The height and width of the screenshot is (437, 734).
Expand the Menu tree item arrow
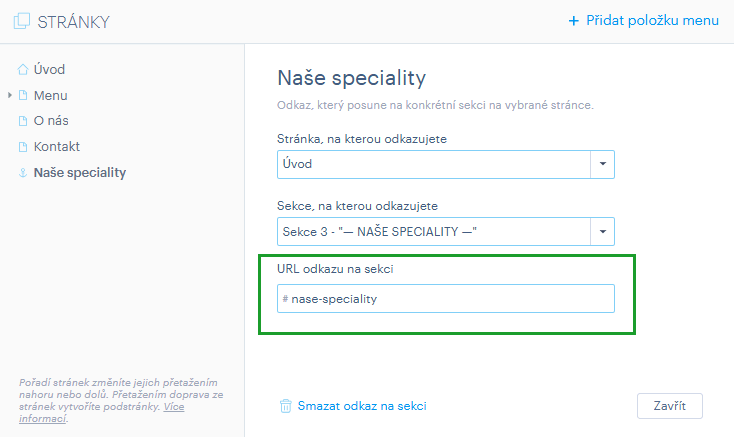point(9,95)
